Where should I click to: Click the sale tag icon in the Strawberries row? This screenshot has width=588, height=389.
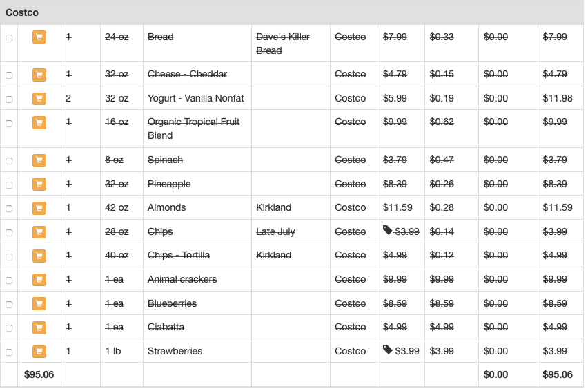388,350
